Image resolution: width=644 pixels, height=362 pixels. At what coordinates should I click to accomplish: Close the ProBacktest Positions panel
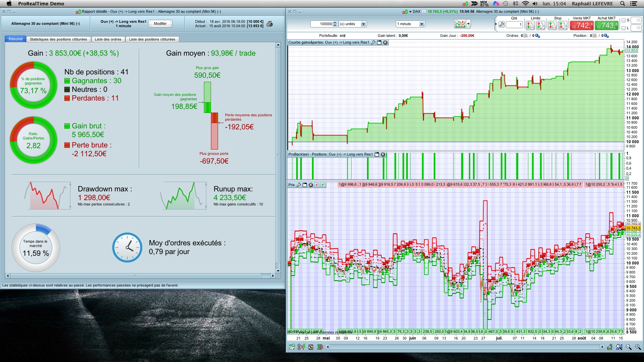[x=383, y=155]
